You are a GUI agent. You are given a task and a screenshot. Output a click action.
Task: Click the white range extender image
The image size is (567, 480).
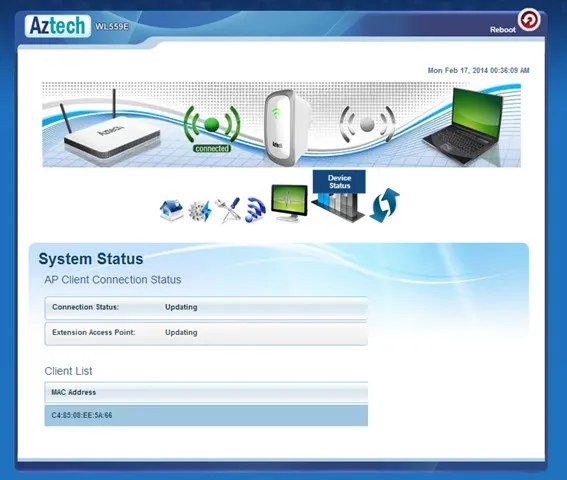coord(287,128)
